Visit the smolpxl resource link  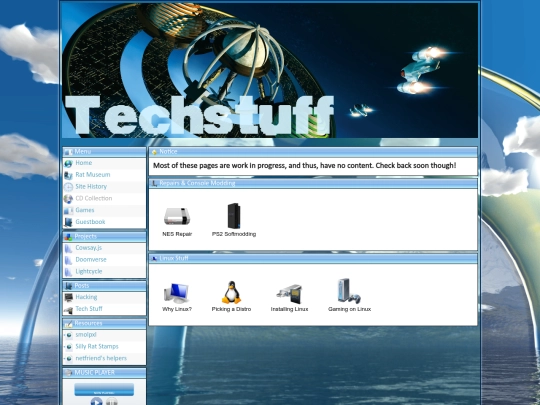point(86,335)
